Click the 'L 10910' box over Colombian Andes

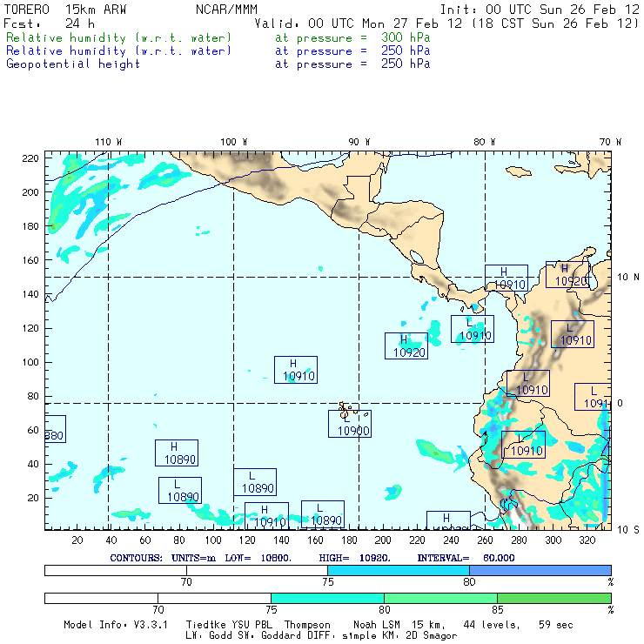coord(573,334)
